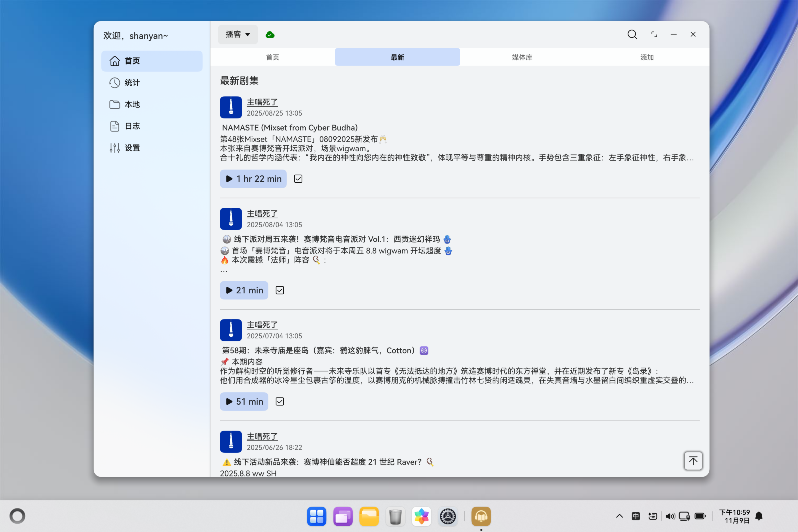Select the 第58期：未来寺庙是座岛 episode title
Image resolution: width=798 pixels, height=532 pixels.
(325, 350)
